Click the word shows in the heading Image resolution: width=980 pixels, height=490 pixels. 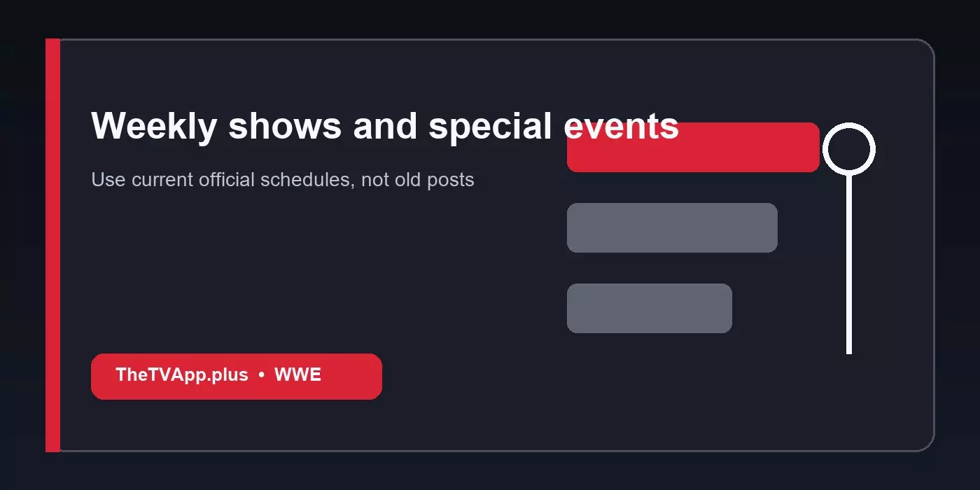285,127
